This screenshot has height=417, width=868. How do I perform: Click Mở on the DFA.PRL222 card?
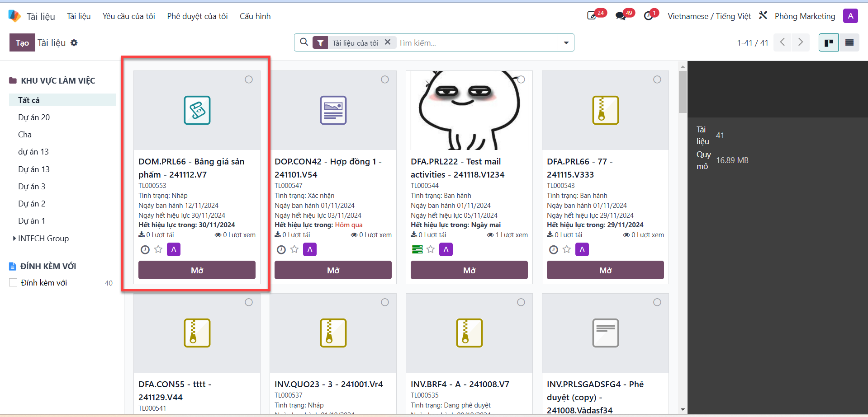pos(469,270)
